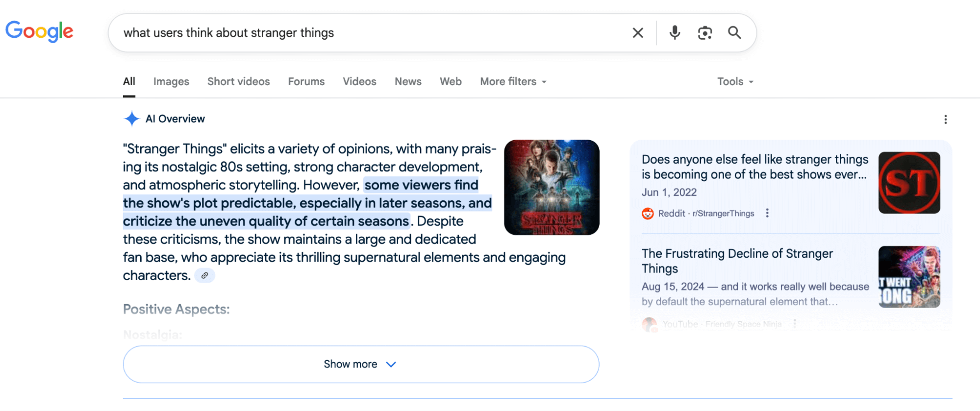Click the Google logo
The image size is (980, 411).
coord(39,31)
